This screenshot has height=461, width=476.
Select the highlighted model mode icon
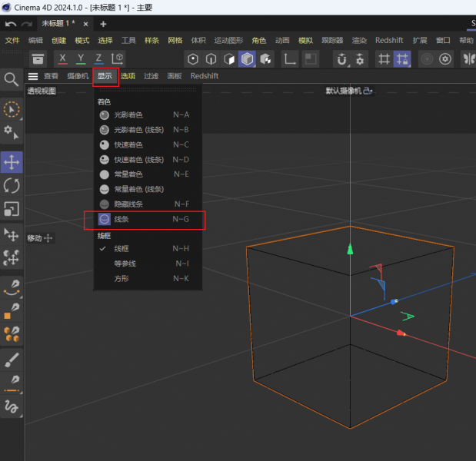pyautogui.click(x=247, y=59)
